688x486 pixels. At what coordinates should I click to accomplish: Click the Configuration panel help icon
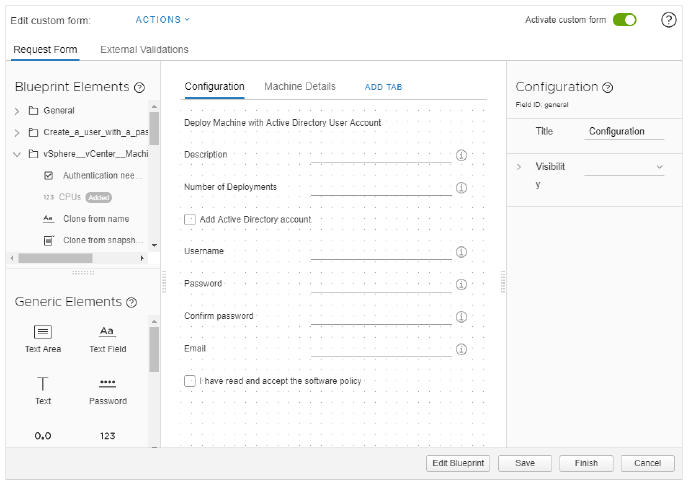click(608, 88)
